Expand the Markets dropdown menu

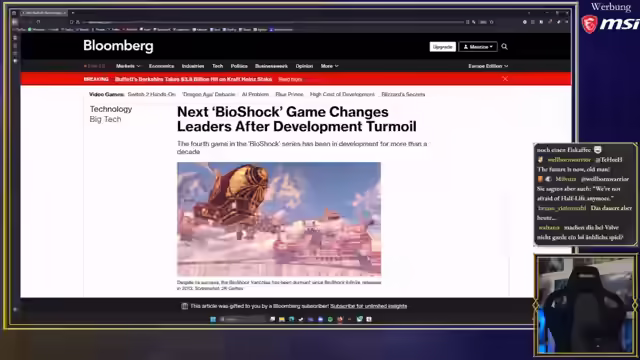[x=128, y=66]
